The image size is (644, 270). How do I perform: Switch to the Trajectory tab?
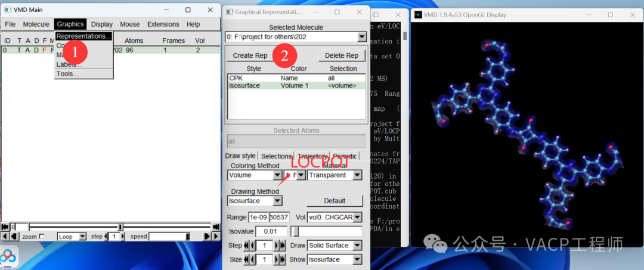tap(312, 156)
